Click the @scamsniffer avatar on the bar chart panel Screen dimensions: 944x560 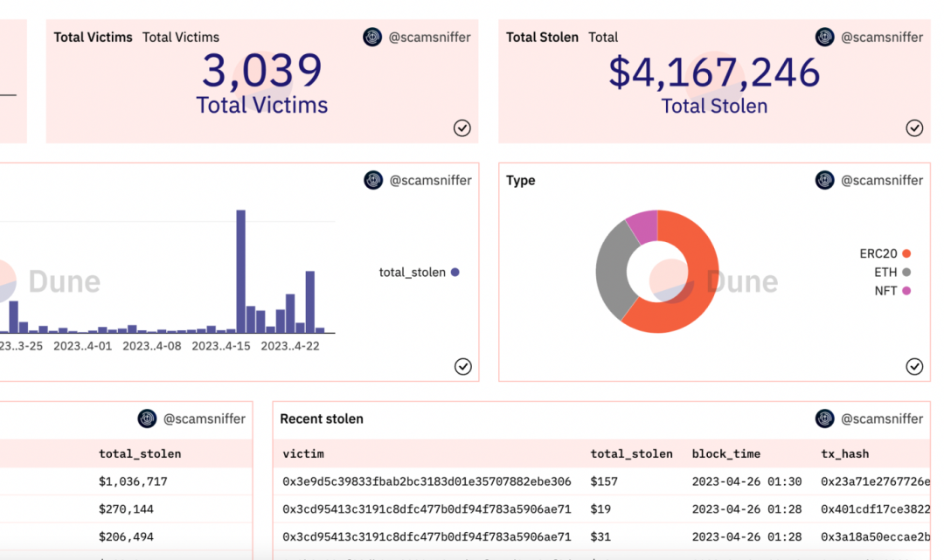click(372, 180)
